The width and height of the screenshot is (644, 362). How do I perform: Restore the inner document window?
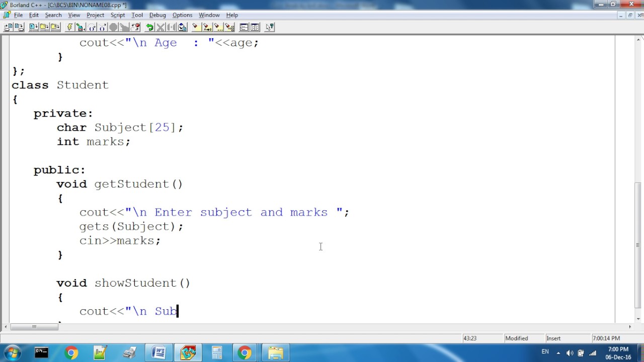[x=630, y=15]
